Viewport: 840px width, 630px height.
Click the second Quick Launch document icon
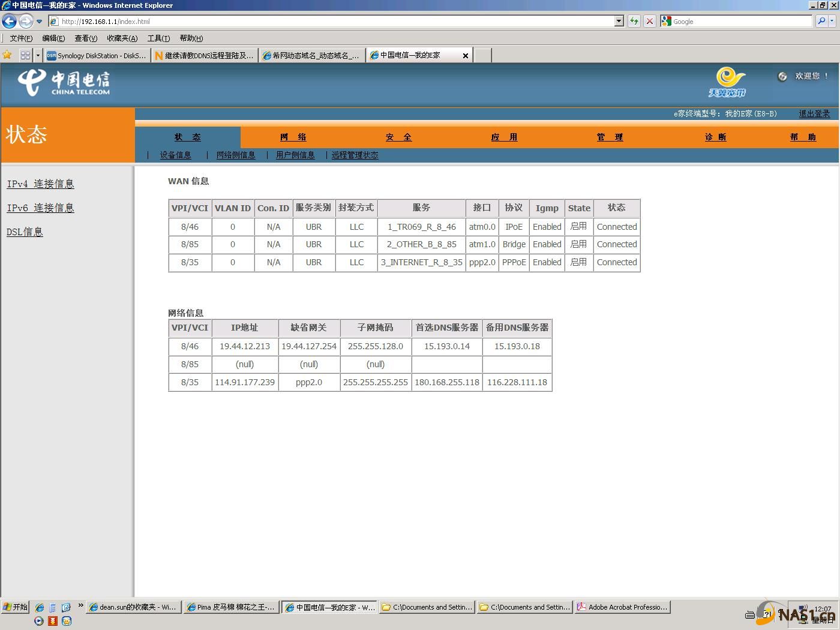[53, 607]
